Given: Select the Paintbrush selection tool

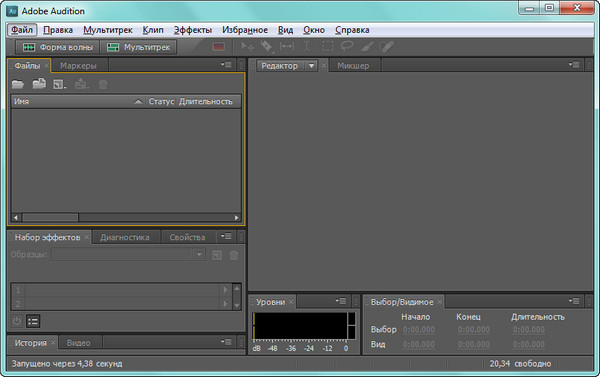Looking at the screenshot, I should coord(367,47).
